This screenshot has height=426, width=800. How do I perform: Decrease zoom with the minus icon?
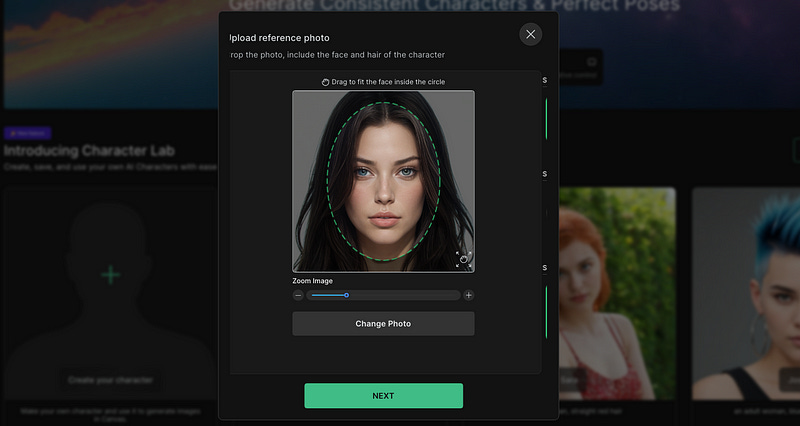pos(298,295)
